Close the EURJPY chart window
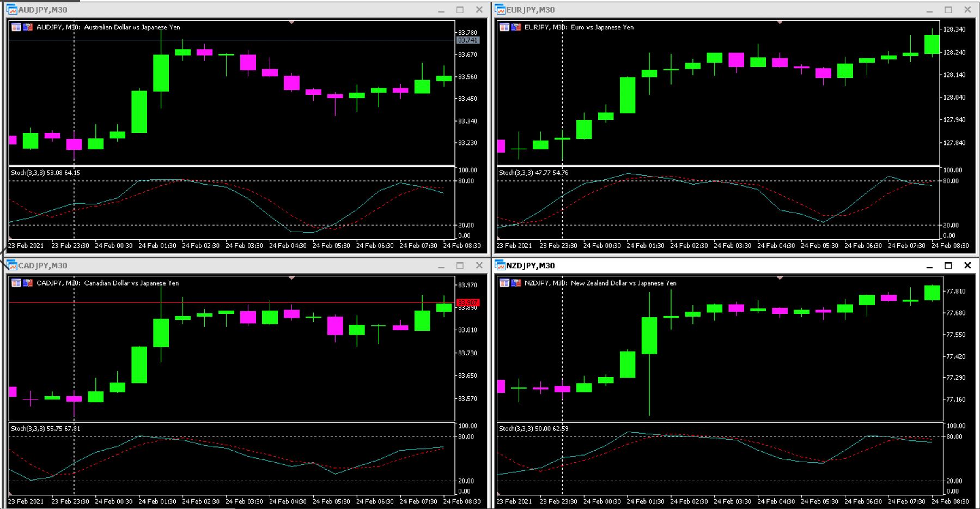The height and width of the screenshot is (509, 980). click(x=967, y=10)
